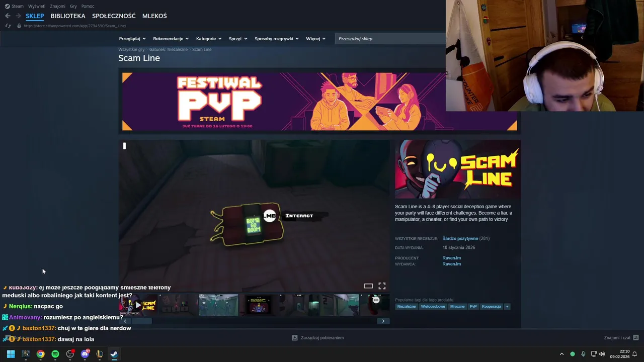Click the thumbnail strip right arrow
644x362 pixels.
[x=383, y=321]
